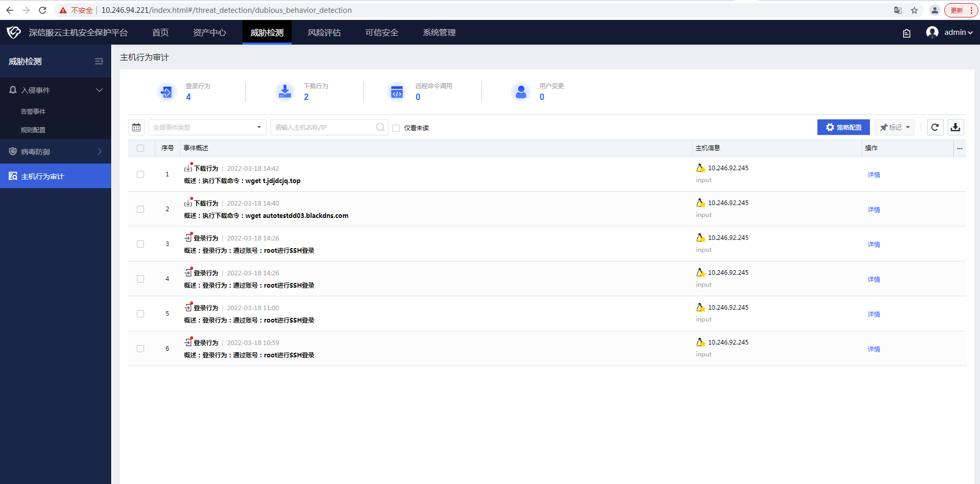
Task: Click the browser update (更新) button
Action: [x=961, y=10]
